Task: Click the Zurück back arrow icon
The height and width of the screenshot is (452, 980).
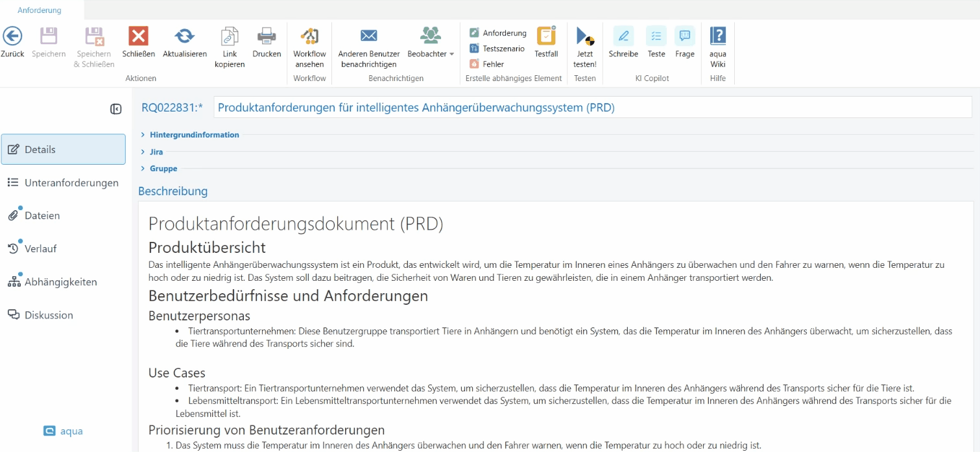Action: pos(12,36)
